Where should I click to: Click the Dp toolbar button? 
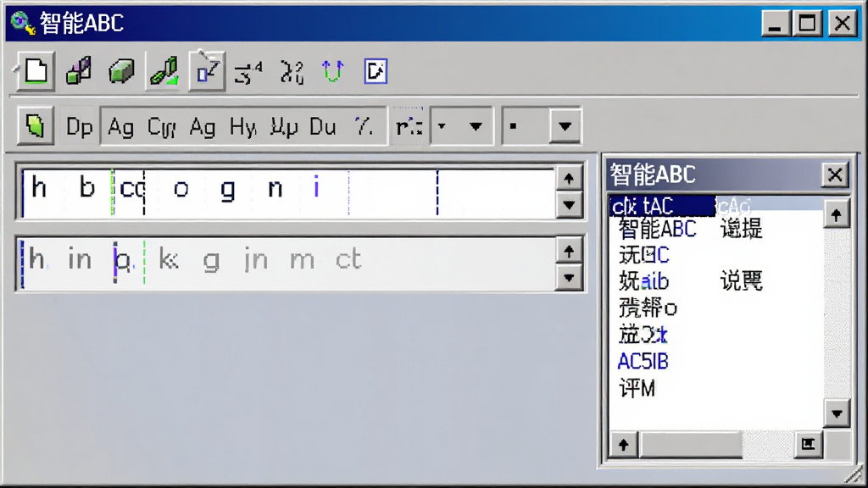point(79,127)
